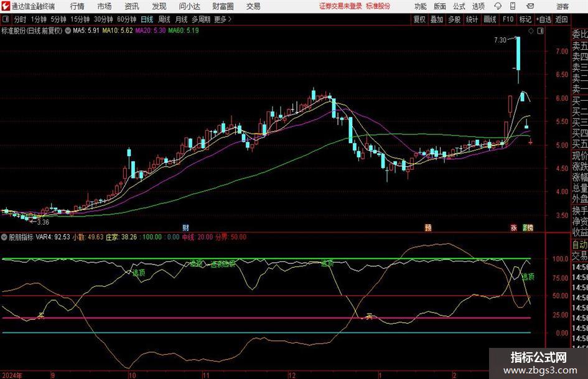Click the 通达信 red logo icon
The height and width of the screenshot is (379, 588).
pos(5,6)
